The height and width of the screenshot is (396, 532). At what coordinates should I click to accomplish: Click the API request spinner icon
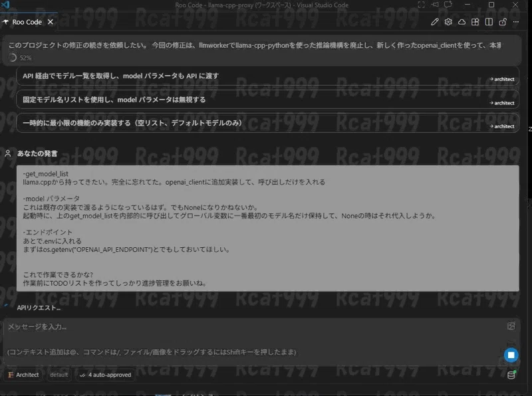tap(6, 306)
